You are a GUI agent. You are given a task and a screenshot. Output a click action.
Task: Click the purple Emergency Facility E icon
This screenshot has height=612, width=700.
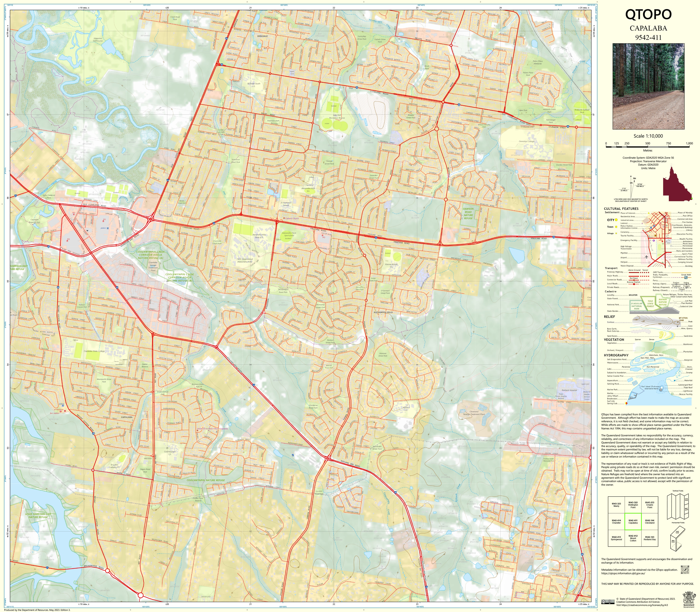[x=654, y=240]
